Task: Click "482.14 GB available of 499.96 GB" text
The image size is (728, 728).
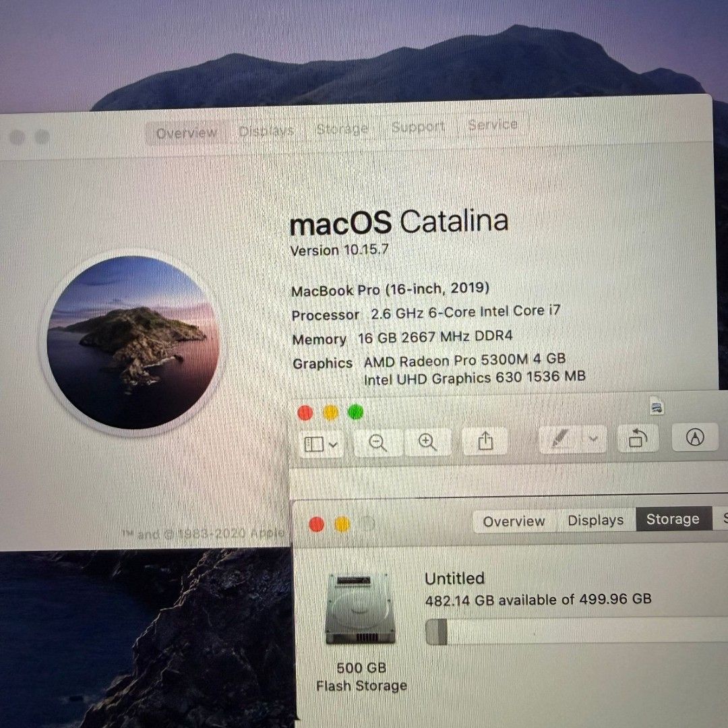Action: click(x=538, y=599)
